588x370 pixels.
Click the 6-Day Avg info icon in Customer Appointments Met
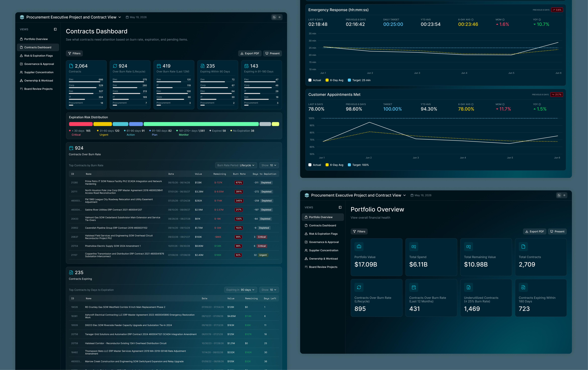(x=472, y=105)
